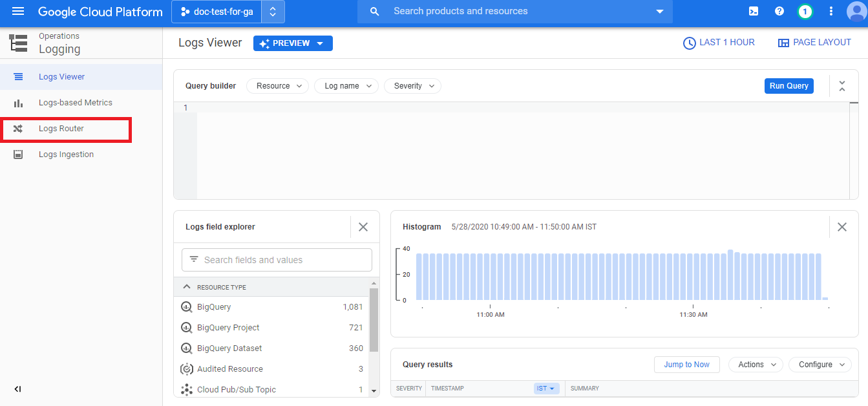868x406 pixels.
Task: Click the user account avatar
Action: 856,12
